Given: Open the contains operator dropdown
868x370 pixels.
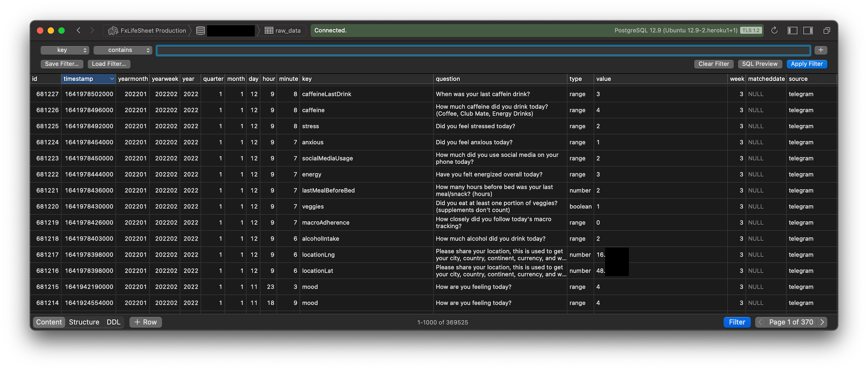Looking at the screenshot, I should (123, 50).
